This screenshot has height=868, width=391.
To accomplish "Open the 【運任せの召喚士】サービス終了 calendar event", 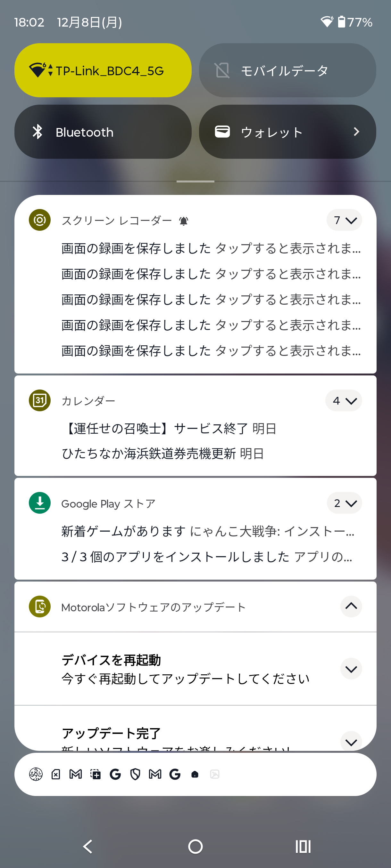I will coord(169,429).
